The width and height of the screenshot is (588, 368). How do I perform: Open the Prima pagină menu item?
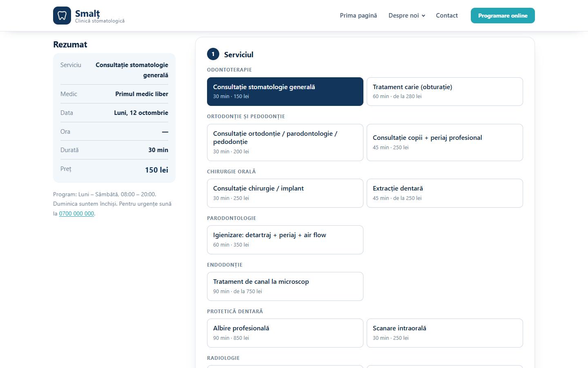tap(358, 16)
